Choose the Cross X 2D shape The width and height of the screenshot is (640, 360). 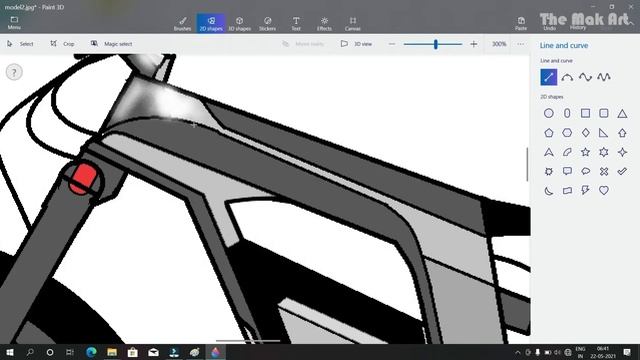pos(604,171)
